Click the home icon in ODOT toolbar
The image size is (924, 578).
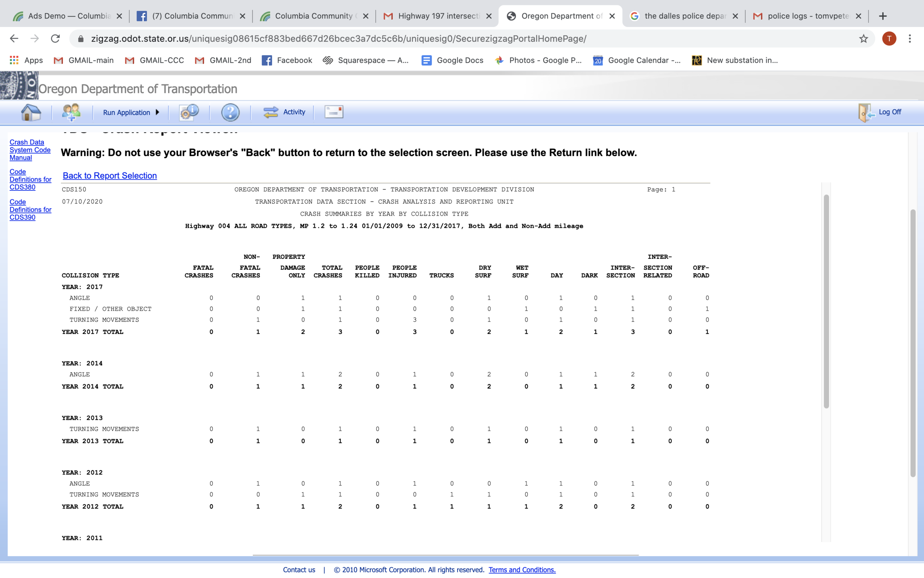pyautogui.click(x=30, y=112)
